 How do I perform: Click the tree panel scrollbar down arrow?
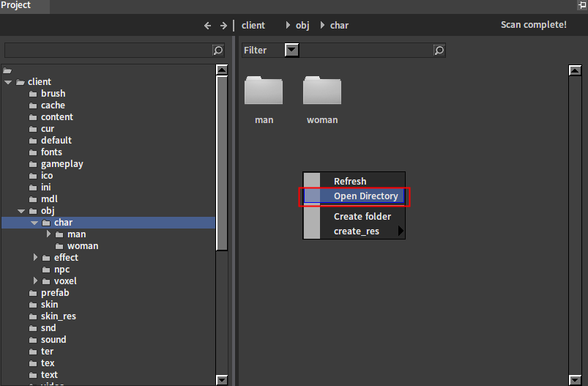pyautogui.click(x=222, y=379)
